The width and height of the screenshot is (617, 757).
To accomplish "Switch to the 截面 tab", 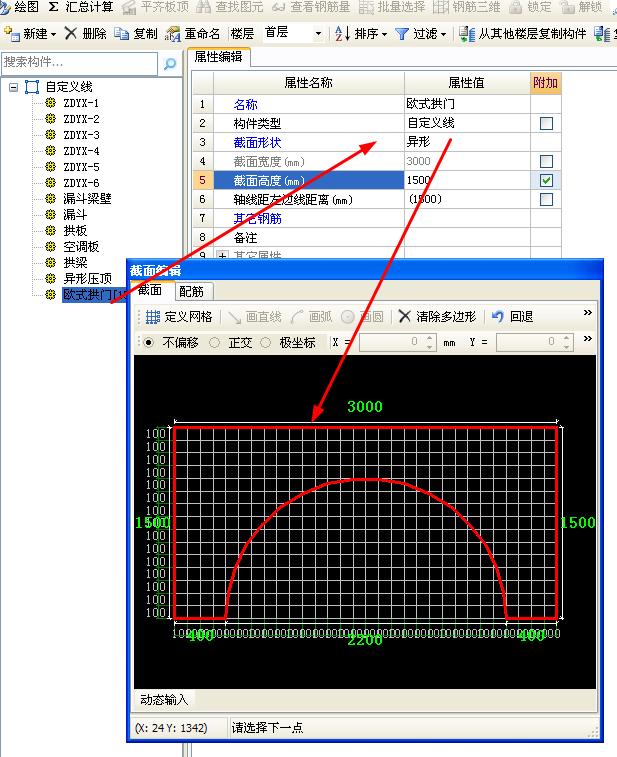I will (150, 290).
